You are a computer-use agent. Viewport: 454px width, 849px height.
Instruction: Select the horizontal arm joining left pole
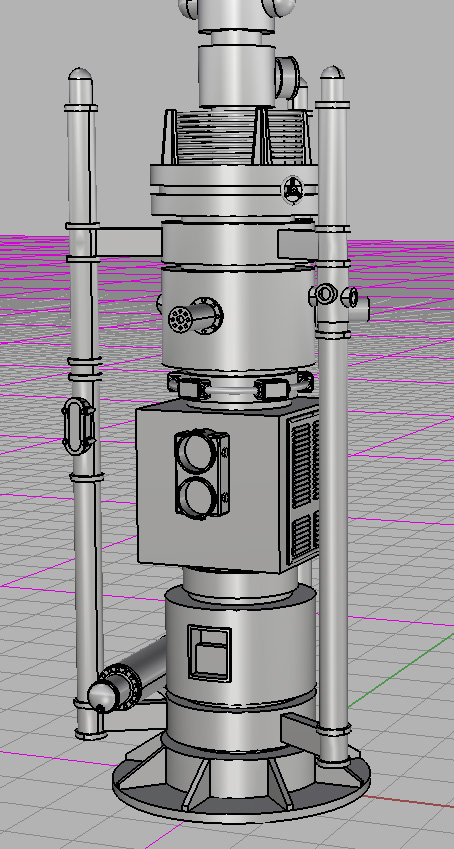[129, 243]
